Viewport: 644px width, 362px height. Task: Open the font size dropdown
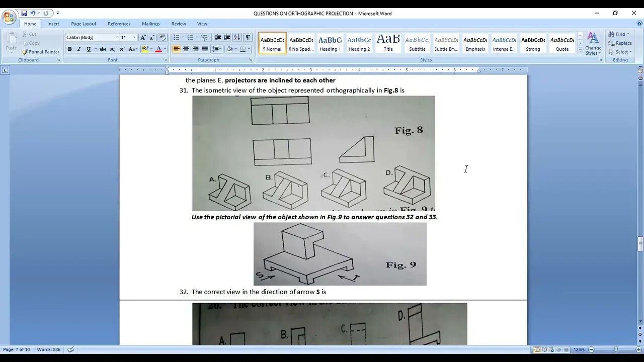point(134,37)
